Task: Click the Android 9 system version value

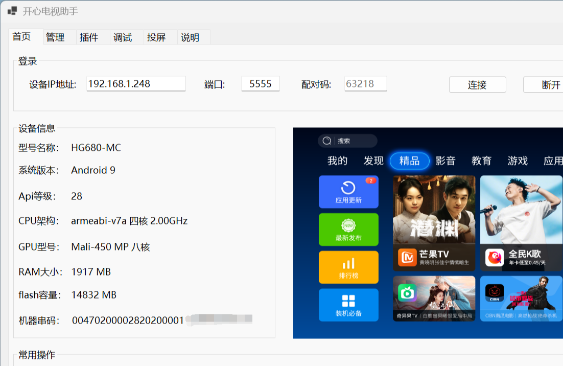Action: [x=93, y=170]
